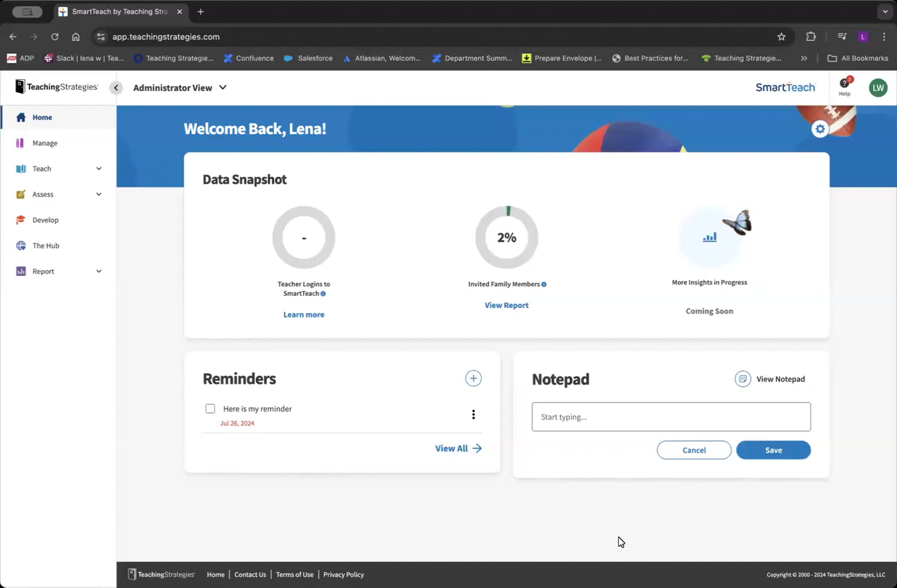Viewport: 897px width, 588px height.
Task: Click the Learn more link
Action: pyautogui.click(x=303, y=314)
